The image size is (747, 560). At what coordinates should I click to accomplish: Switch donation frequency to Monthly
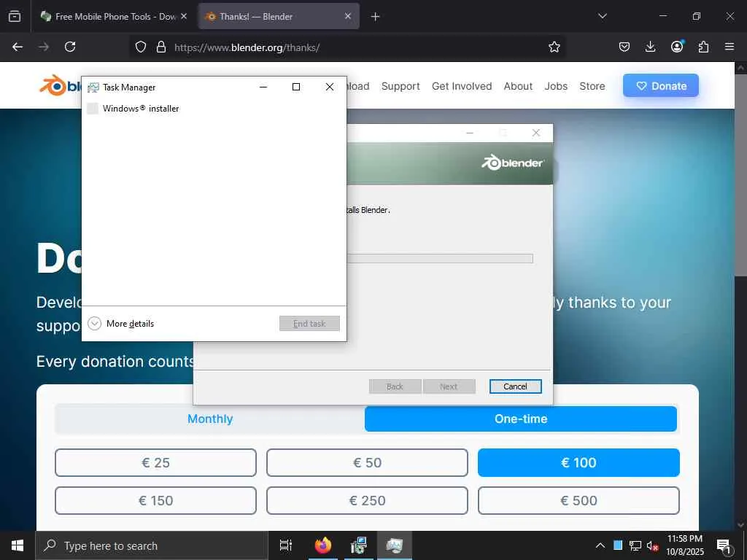pyautogui.click(x=210, y=419)
